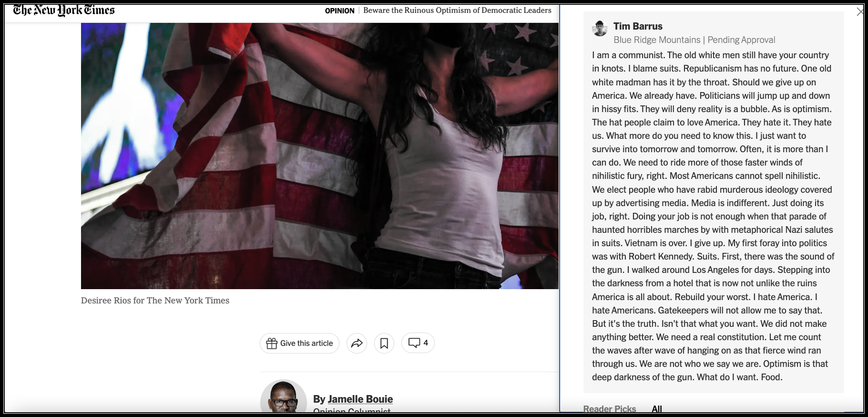Close the comments panel with the X
Screen dimensions: 868x417
tap(860, 12)
